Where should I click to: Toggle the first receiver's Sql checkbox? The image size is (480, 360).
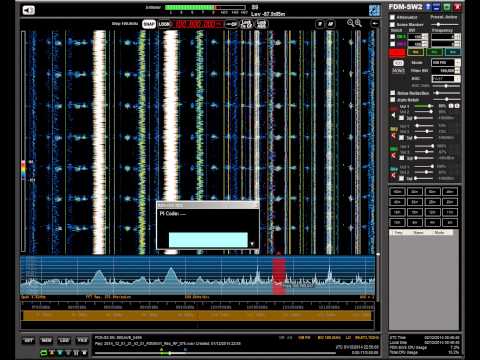pyautogui.click(x=402, y=118)
